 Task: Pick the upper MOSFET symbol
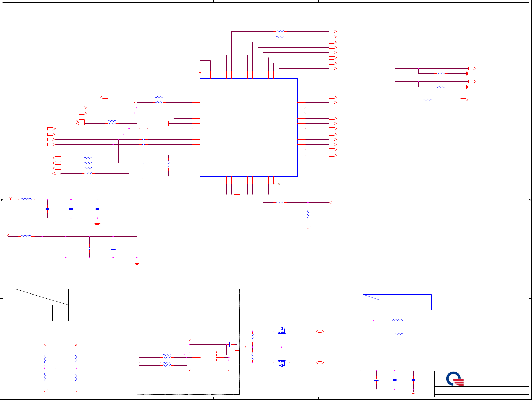tap(282, 330)
